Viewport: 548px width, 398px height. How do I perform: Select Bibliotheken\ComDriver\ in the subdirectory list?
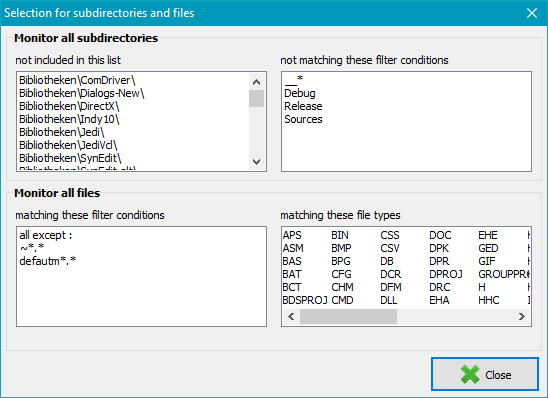pyautogui.click(x=77, y=80)
